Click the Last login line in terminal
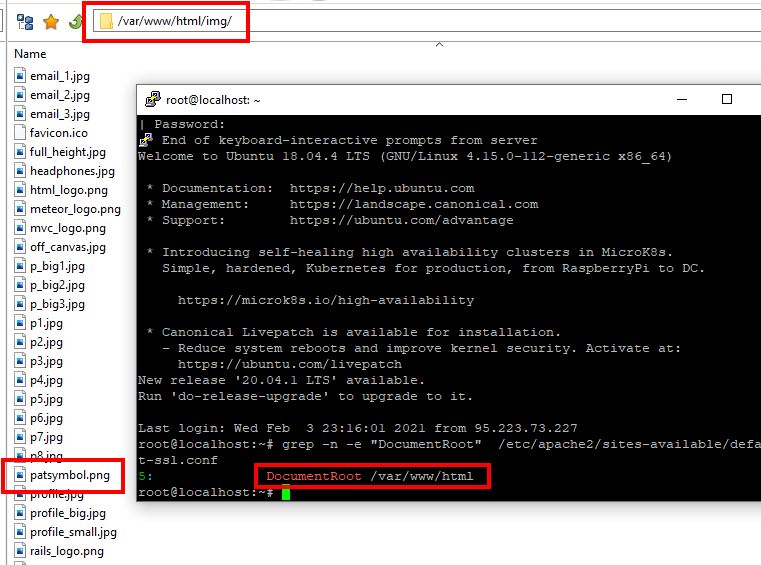Screen dimensions: 761x565 tap(358, 428)
